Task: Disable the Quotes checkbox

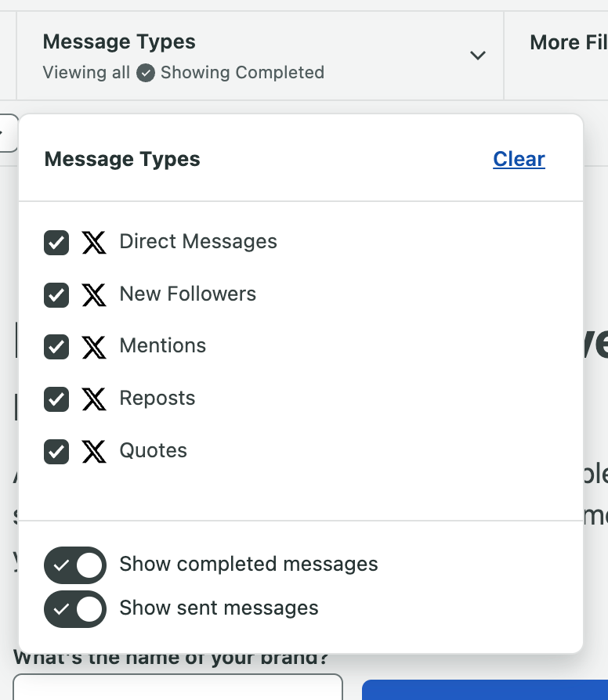Action: [56, 452]
